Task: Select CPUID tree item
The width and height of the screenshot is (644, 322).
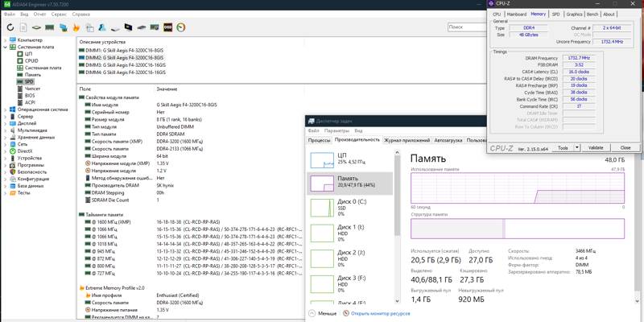Action: pyautogui.click(x=31, y=61)
